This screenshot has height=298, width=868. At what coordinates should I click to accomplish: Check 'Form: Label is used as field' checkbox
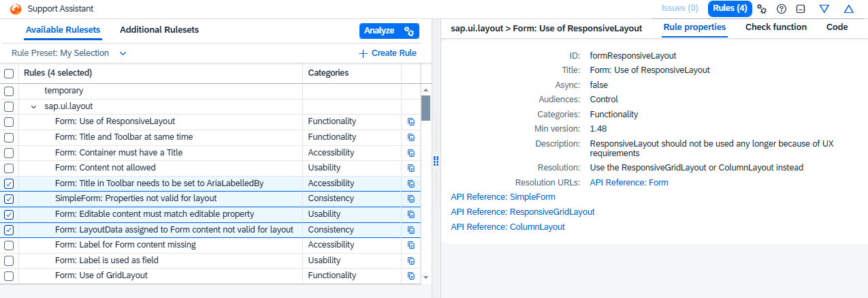point(9,260)
